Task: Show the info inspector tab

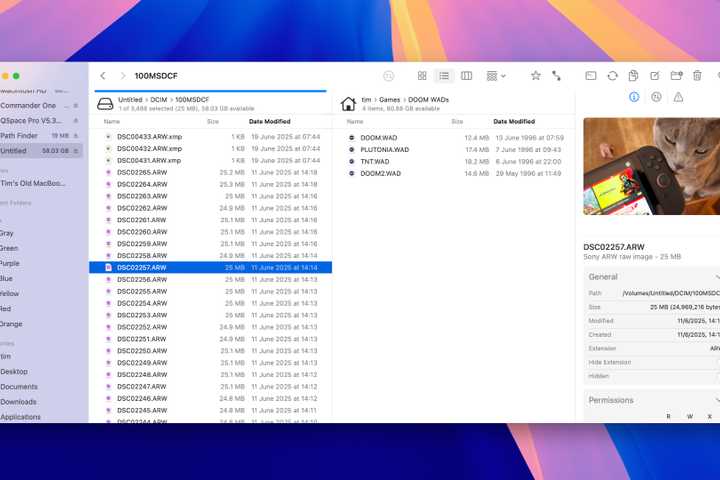Action: [x=634, y=97]
